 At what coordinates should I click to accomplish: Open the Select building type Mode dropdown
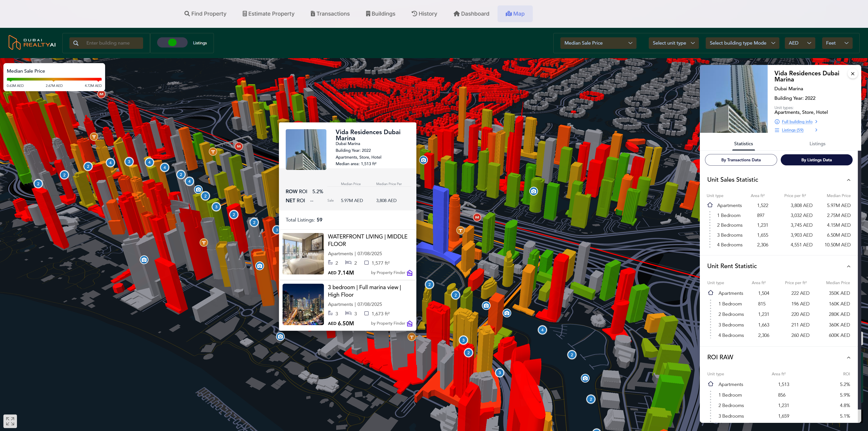[x=742, y=43]
